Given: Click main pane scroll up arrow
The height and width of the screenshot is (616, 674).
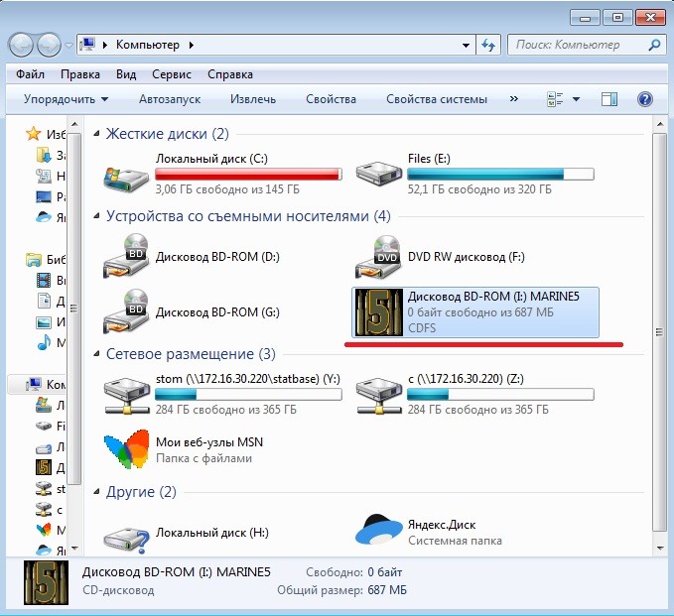Looking at the screenshot, I should pyautogui.click(x=659, y=124).
